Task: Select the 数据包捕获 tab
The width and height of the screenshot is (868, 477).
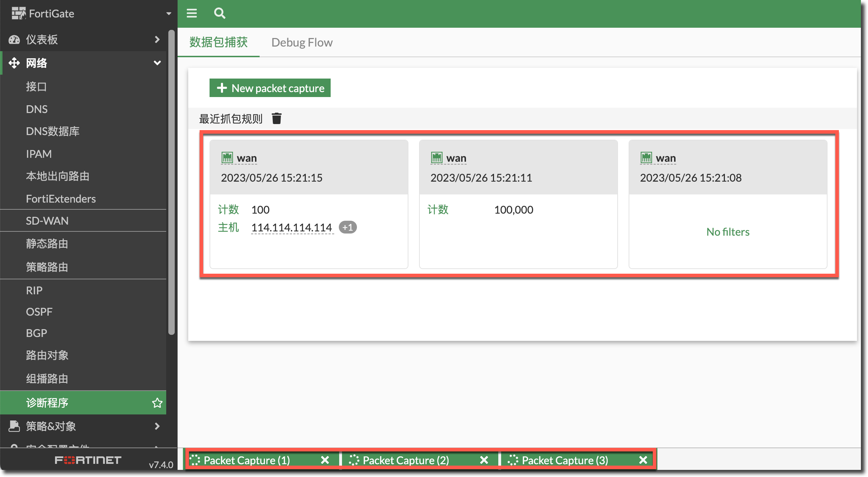Action: (218, 42)
